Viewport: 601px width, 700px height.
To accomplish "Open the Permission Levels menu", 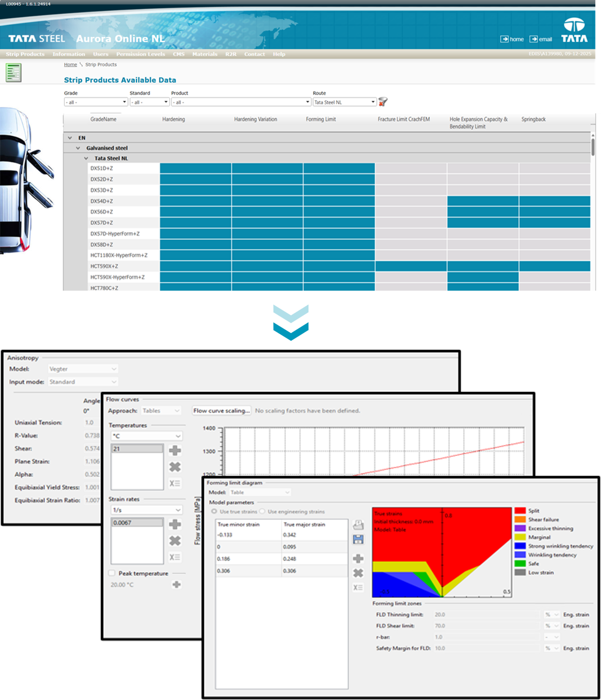I will coord(140,54).
